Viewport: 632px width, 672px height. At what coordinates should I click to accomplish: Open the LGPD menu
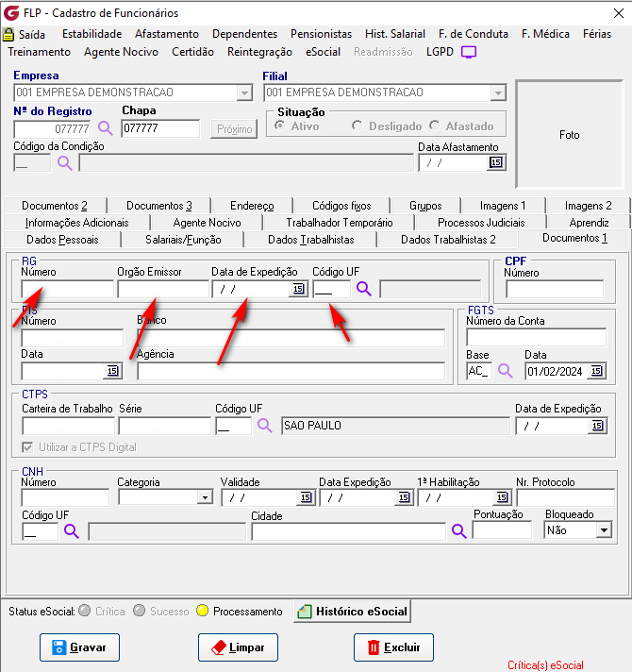tap(440, 52)
